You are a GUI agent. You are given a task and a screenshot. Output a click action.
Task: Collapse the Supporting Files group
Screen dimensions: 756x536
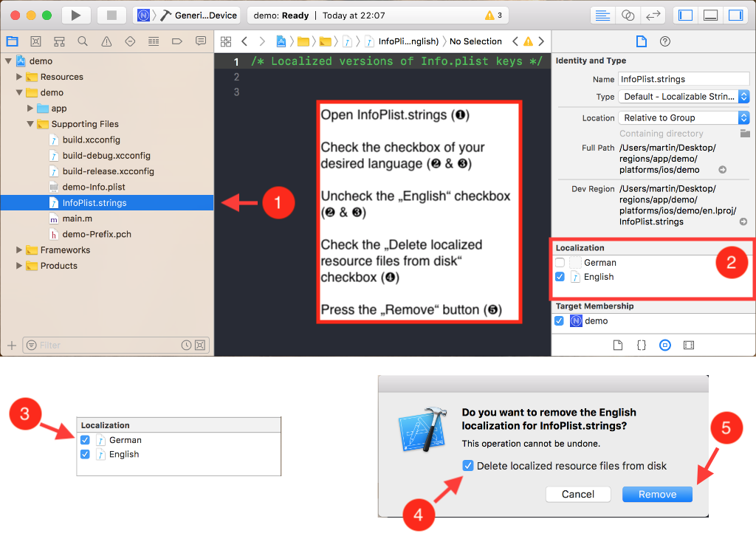[30, 124]
